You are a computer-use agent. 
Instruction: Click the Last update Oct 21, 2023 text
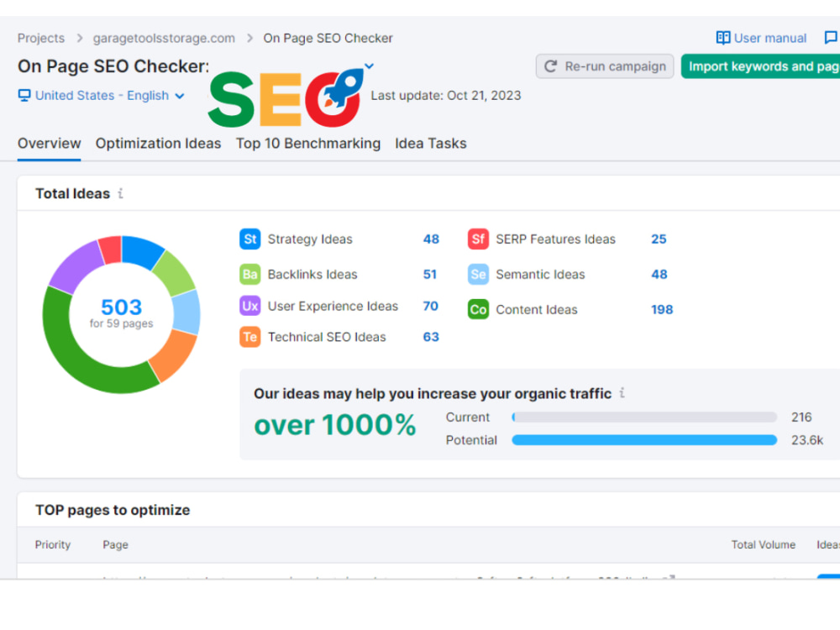446,96
